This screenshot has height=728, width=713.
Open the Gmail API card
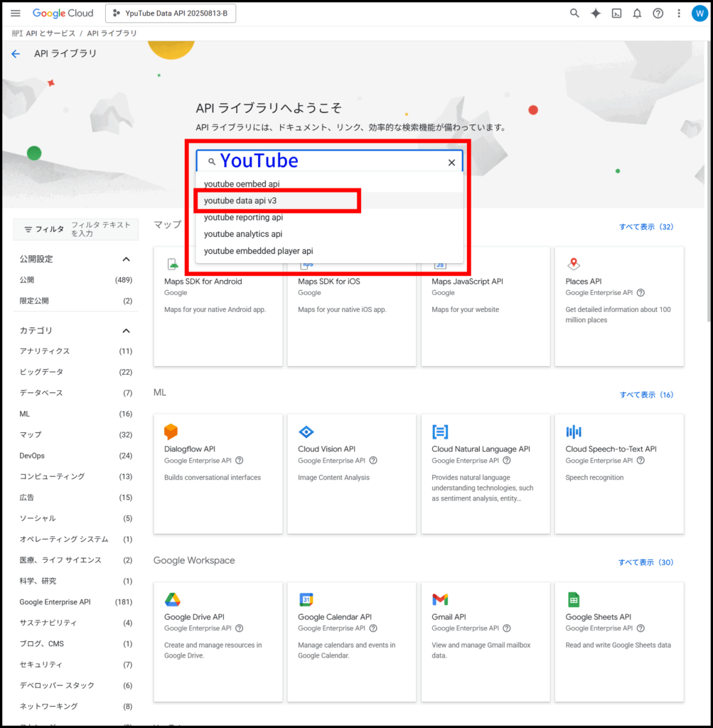(486, 642)
